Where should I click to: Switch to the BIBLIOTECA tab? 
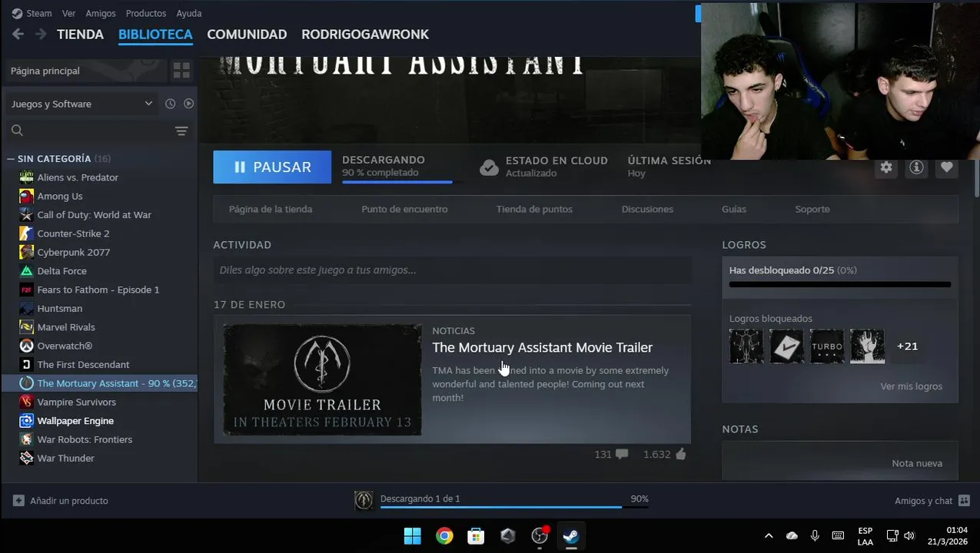(x=155, y=35)
